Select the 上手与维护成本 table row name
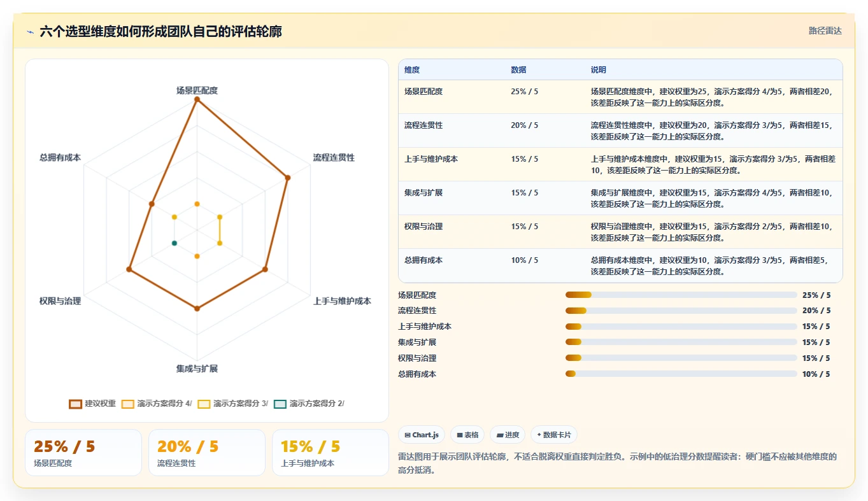The width and height of the screenshot is (868, 501). [x=431, y=159]
